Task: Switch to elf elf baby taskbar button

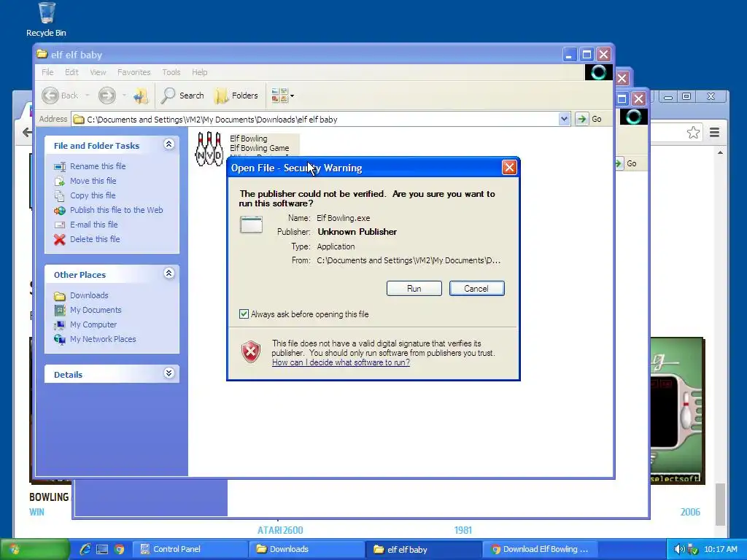Action: 424,550
